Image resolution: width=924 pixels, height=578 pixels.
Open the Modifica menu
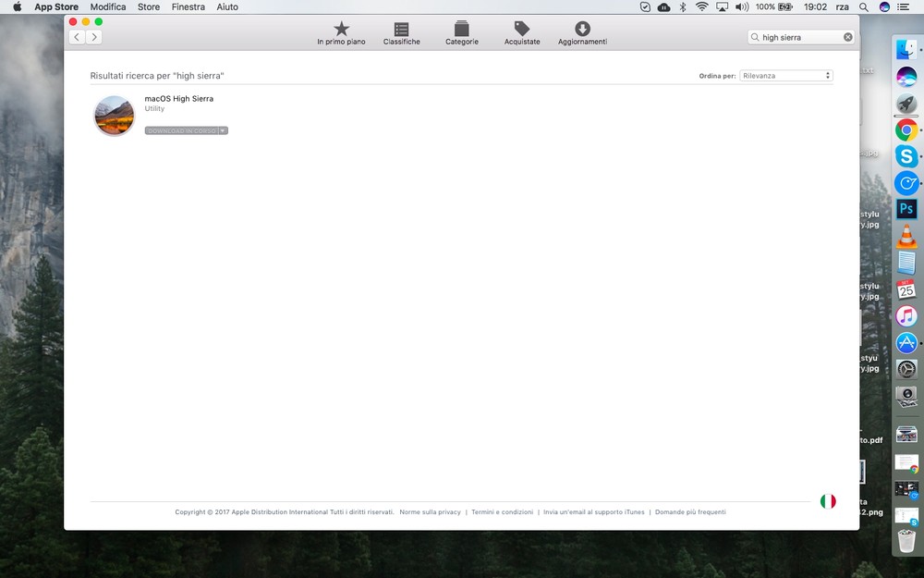pyautogui.click(x=108, y=7)
